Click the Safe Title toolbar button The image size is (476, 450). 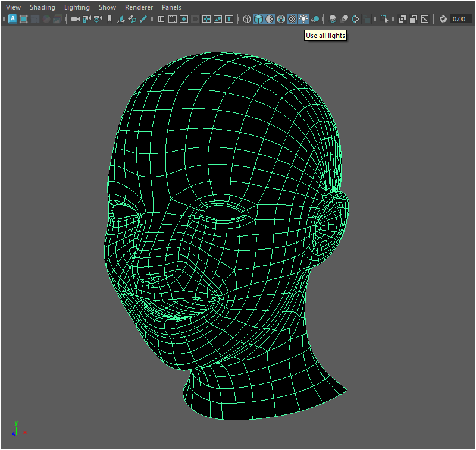229,19
